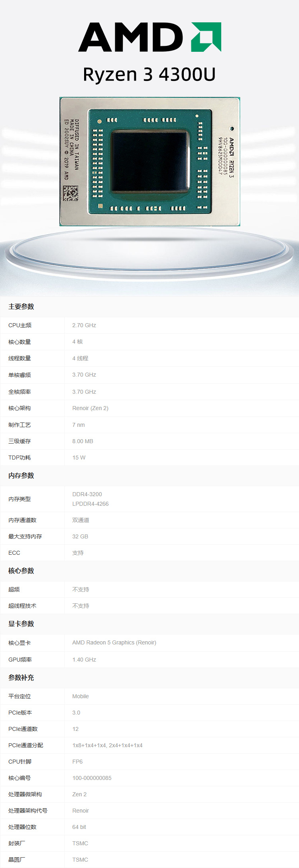Select the AMD Radeon 5 Graphics (Renoir) value
299x868 pixels.
(x=114, y=642)
